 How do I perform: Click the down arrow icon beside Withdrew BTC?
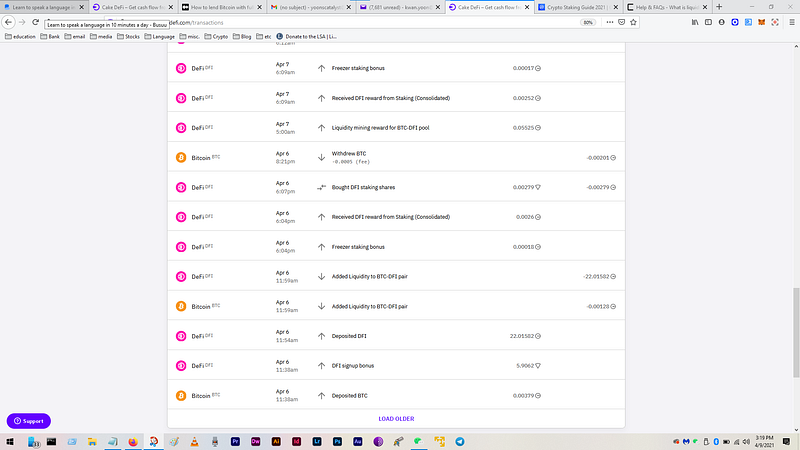[x=321, y=158]
